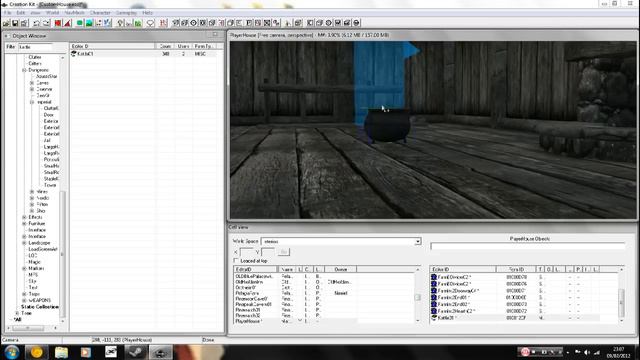This screenshot has width=640, height=360.
Task: Click the cell list vertical scrollbar thumb
Action: 417,297
